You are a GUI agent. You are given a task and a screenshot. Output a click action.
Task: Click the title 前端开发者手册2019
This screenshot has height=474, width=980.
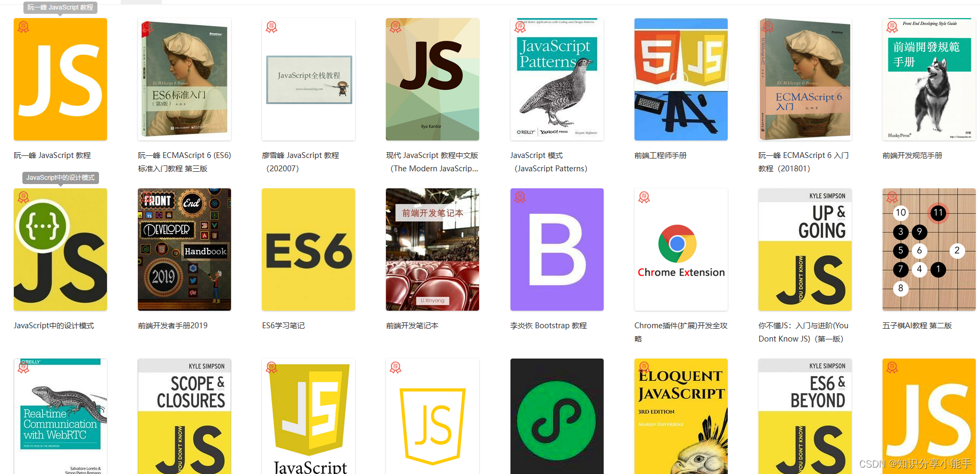(172, 326)
